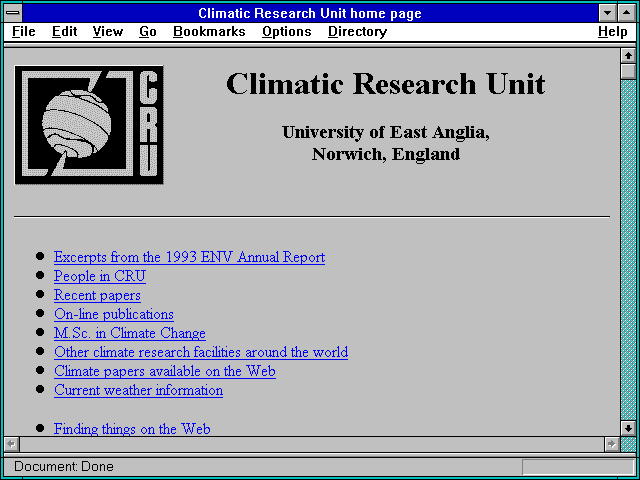Open the Recent papers link
This screenshot has width=640, height=480.
point(97,295)
